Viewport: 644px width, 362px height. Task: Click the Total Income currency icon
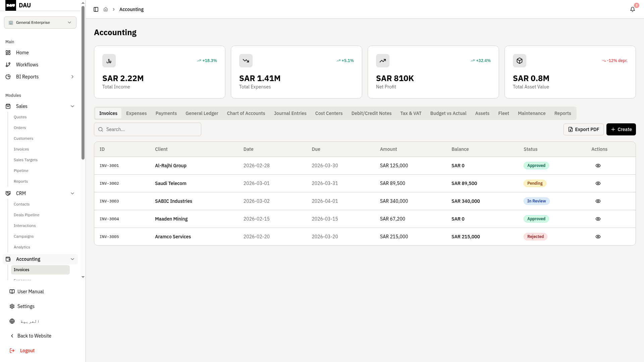[x=109, y=61]
